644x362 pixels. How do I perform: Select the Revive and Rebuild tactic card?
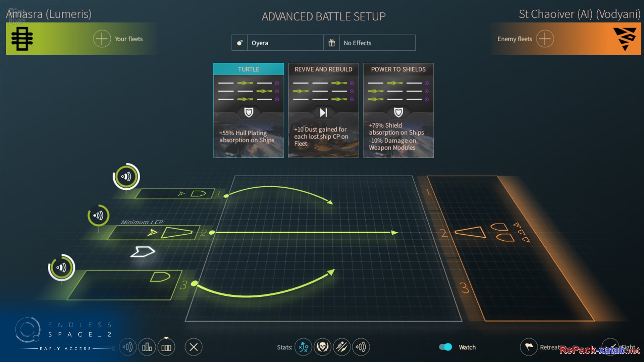coord(323,110)
